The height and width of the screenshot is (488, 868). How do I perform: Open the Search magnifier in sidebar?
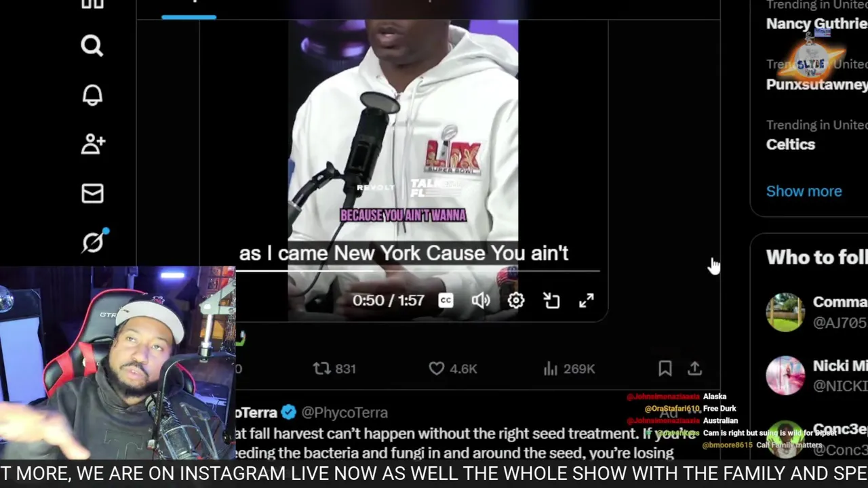click(x=92, y=45)
